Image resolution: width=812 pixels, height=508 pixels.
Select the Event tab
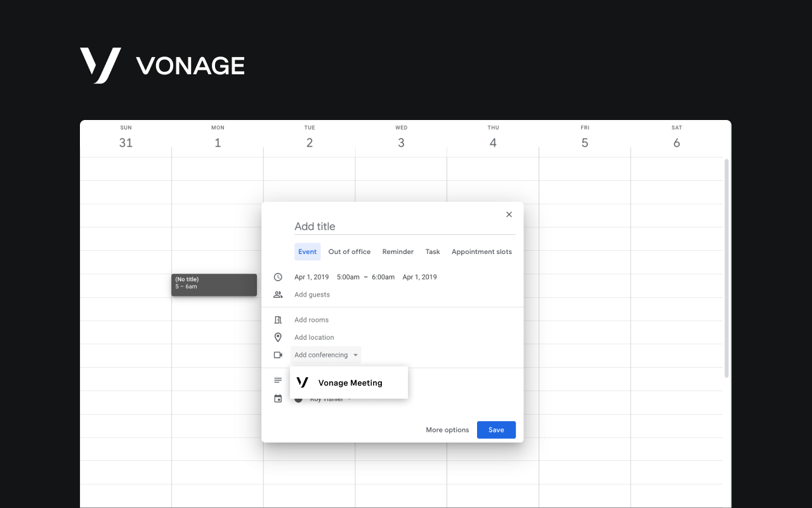click(308, 252)
